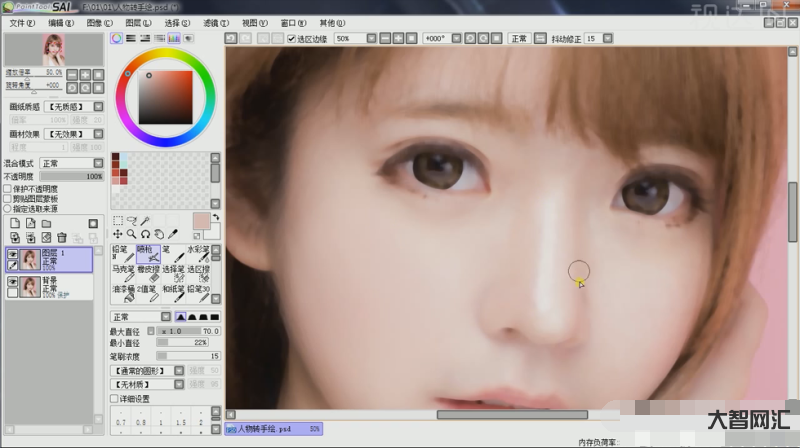
Task: Select the lasso selection tool
Action: click(x=131, y=221)
